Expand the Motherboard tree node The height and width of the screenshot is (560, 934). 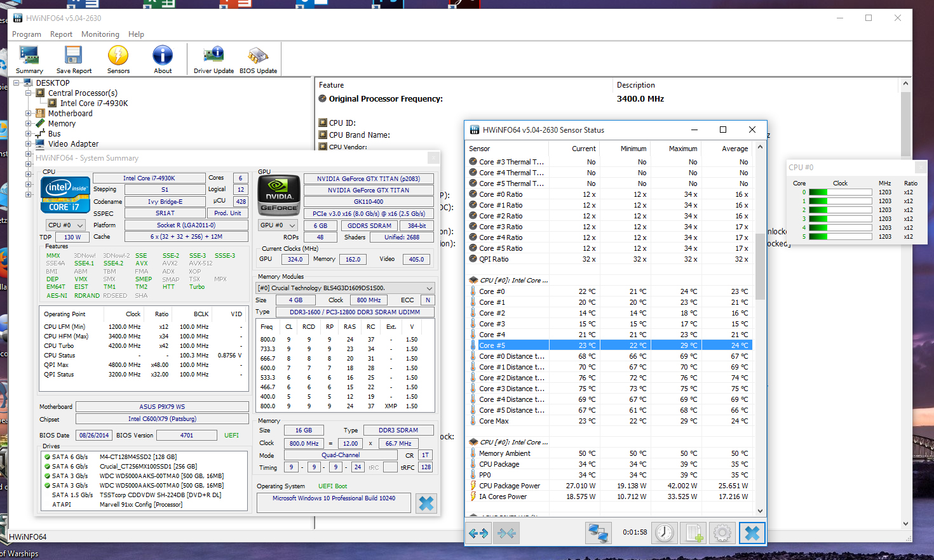[28, 114]
